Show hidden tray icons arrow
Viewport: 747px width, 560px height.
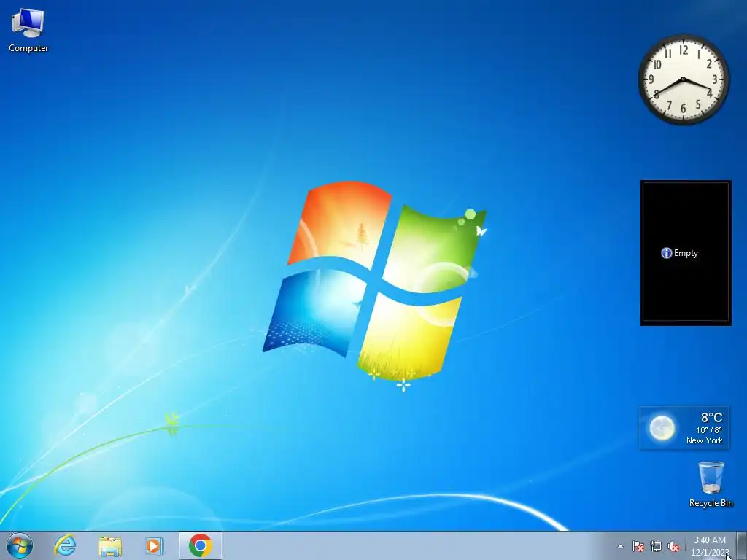(x=620, y=546)
